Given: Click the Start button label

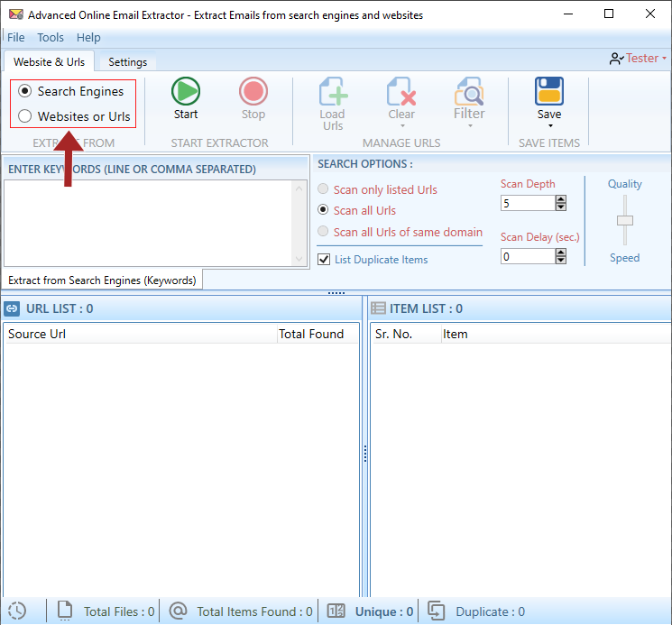Looking at the screenshot, I should (186, 115).
